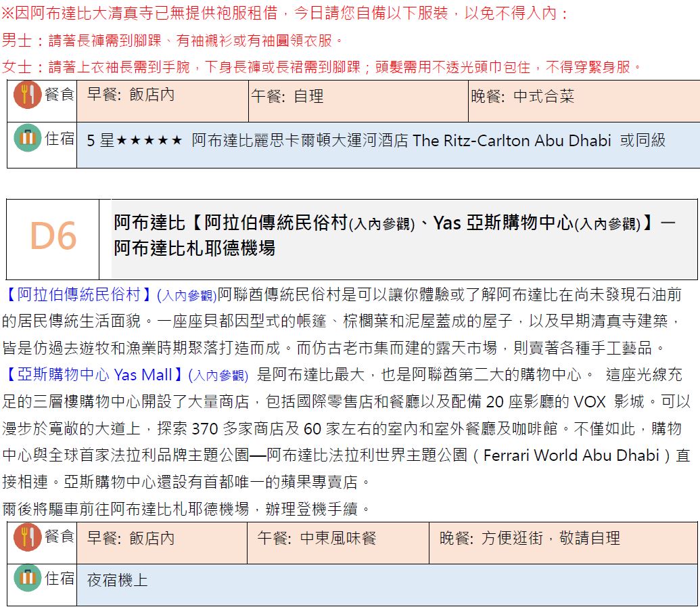Viewport: 700px width, 607px height.
Task: Click the fork-and-knife icon beside 中式合菜 row
Action: click(x=28, y=96)
